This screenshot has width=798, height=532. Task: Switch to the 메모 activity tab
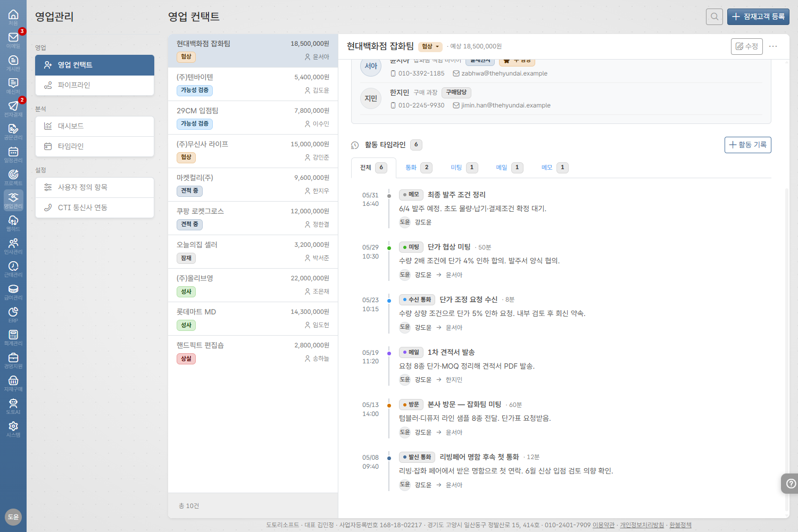pyautogui.click(x=554, y=168)
